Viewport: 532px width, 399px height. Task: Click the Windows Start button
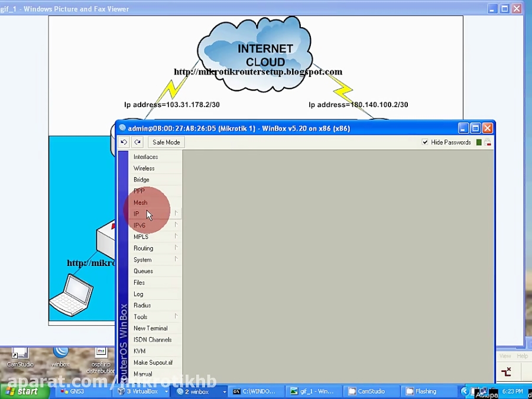coord(24,391)
